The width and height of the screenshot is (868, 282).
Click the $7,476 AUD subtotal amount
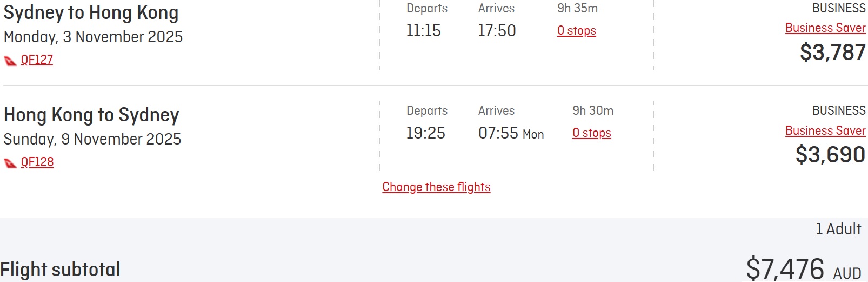pos(803,269)
